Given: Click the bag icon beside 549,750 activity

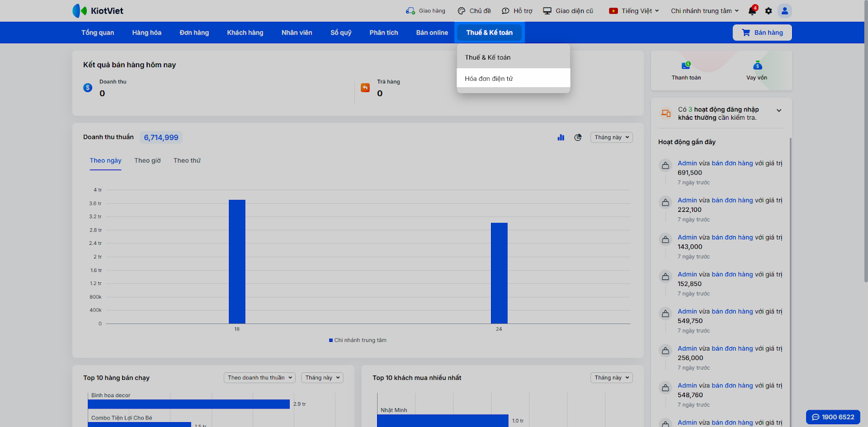Looking at the screenshot, I should tap(665, 314).
